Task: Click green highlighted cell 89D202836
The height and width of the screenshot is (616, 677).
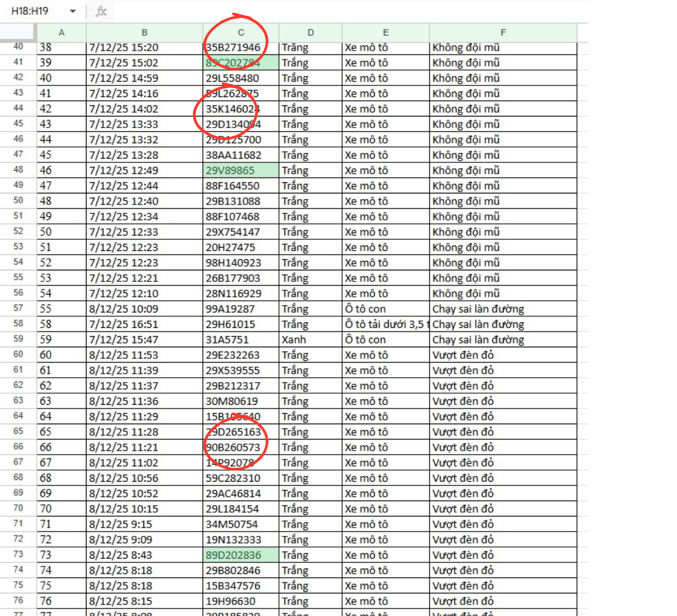Action: click(241, 555)
